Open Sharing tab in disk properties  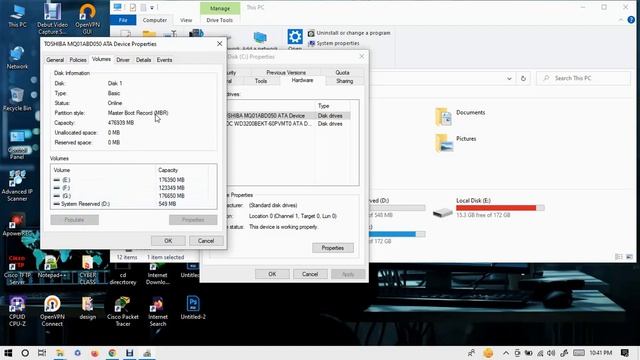click(344, 81)
